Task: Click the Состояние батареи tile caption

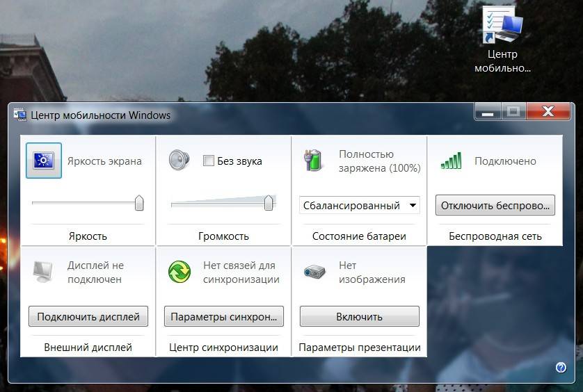Action: point(359,236)
